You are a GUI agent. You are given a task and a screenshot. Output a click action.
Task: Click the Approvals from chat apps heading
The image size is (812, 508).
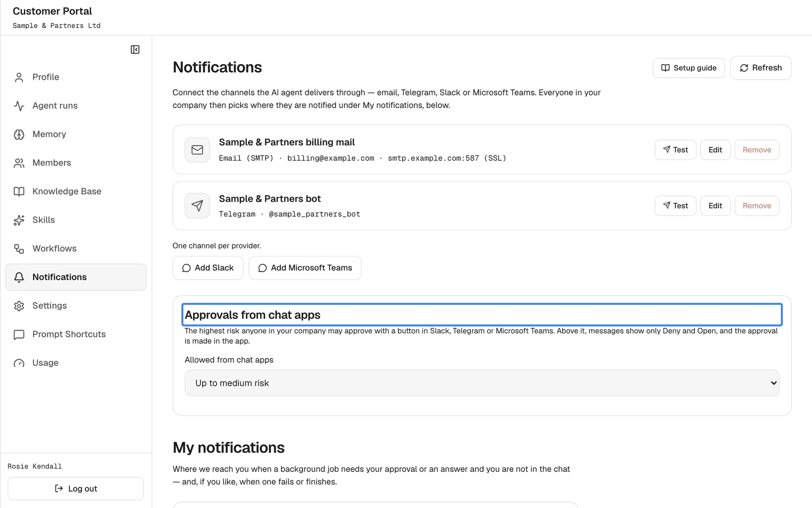click(253, 315)
